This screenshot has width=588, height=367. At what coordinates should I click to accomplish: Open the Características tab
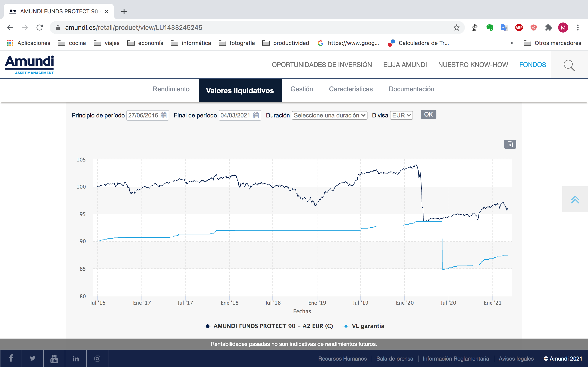351,89
